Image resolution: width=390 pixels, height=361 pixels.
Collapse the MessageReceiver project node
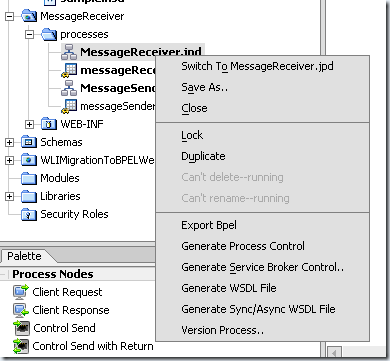[10, 16]
